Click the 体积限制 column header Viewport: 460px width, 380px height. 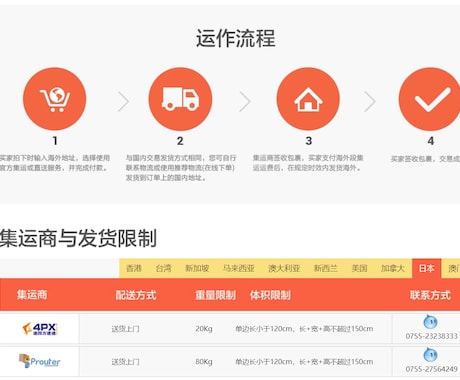pos(270,295)
